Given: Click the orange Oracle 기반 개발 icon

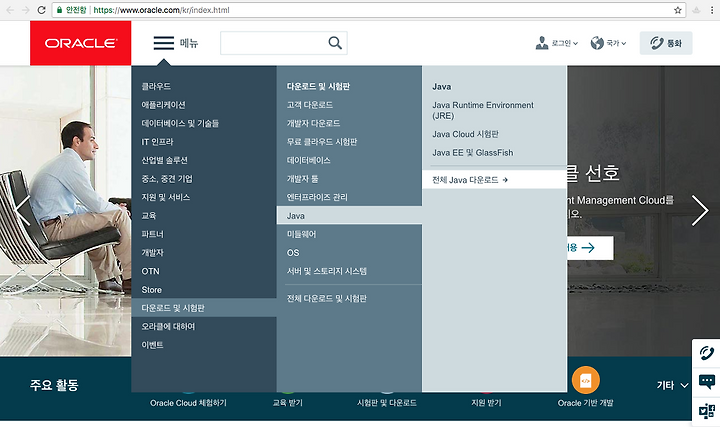Looking at the screenshot, I should [x=585, y=380].
